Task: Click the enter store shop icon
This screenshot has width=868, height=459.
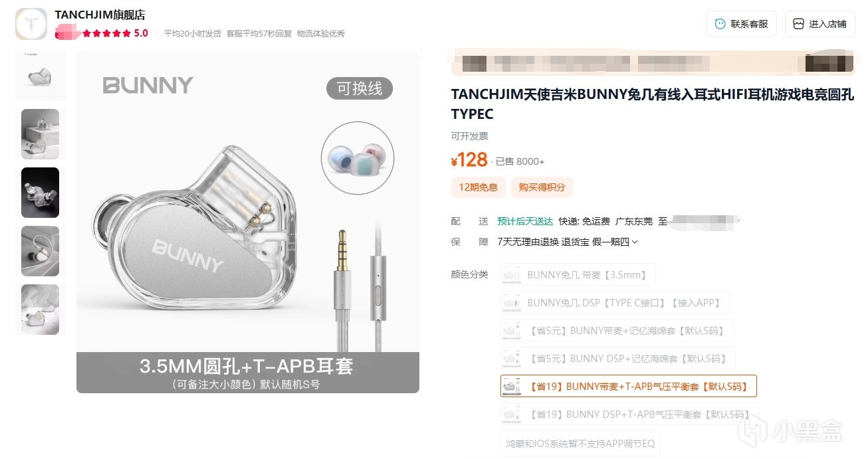Action: 798,24
